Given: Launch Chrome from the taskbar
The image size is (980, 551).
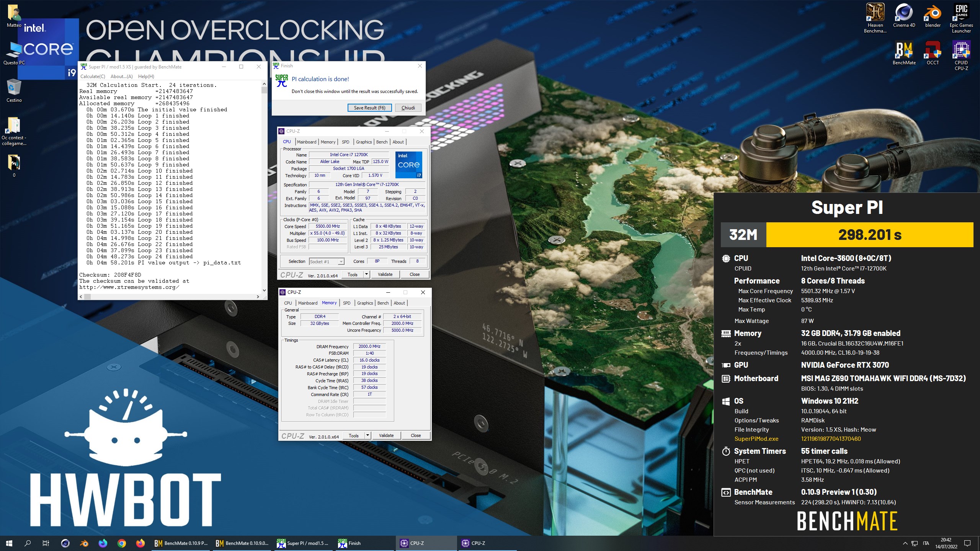Looking at the screenshot, I should coord(122,543).
